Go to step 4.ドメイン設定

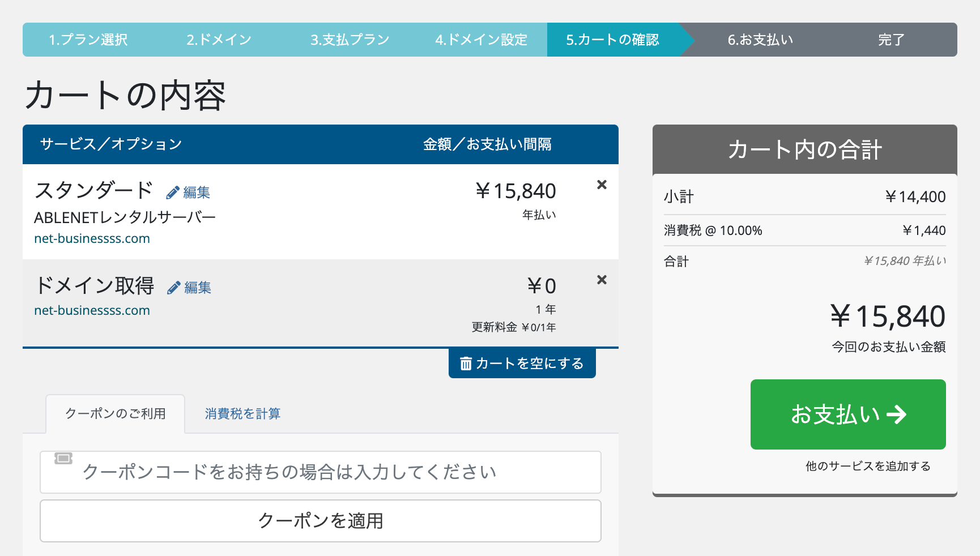[x=481, y=40]
